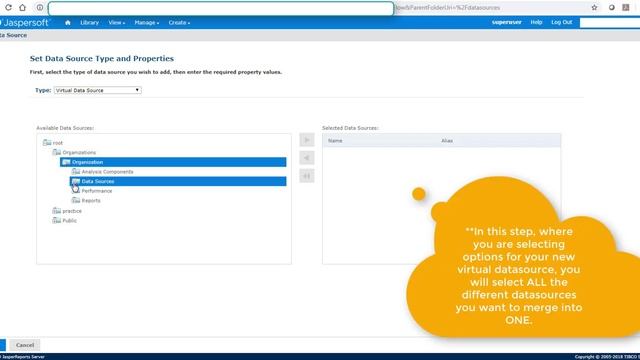640x360 pixels.
Task: Select the practice folder
Action: 72,211
